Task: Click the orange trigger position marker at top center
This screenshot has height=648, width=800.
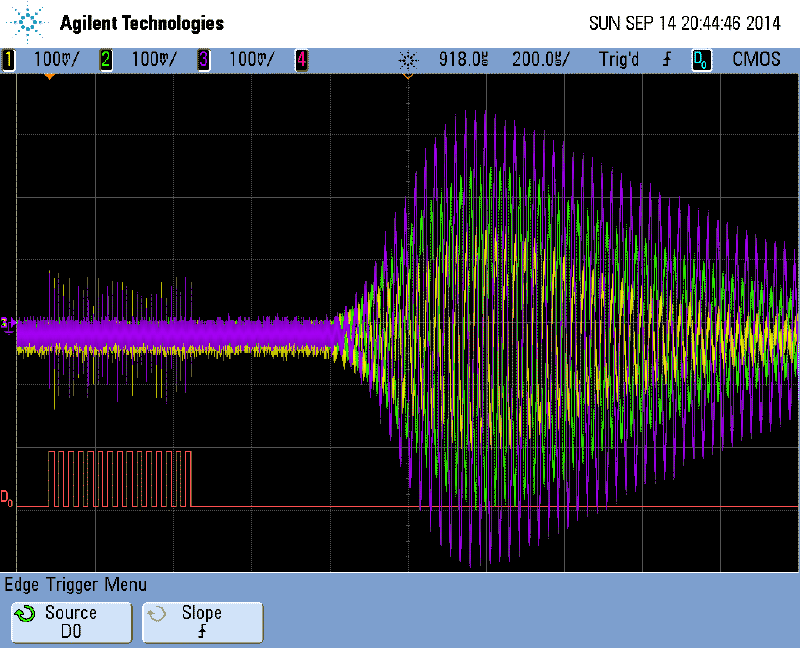Action: point(407,75)
